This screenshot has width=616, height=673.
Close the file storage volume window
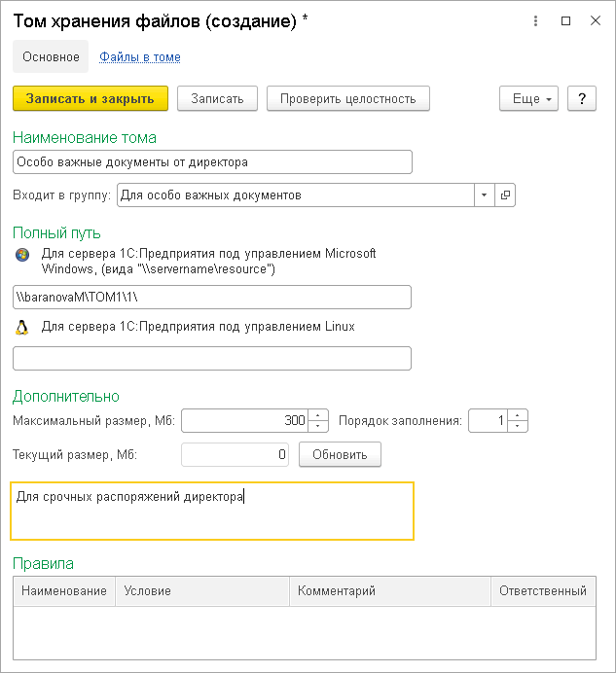coord(596,20)
